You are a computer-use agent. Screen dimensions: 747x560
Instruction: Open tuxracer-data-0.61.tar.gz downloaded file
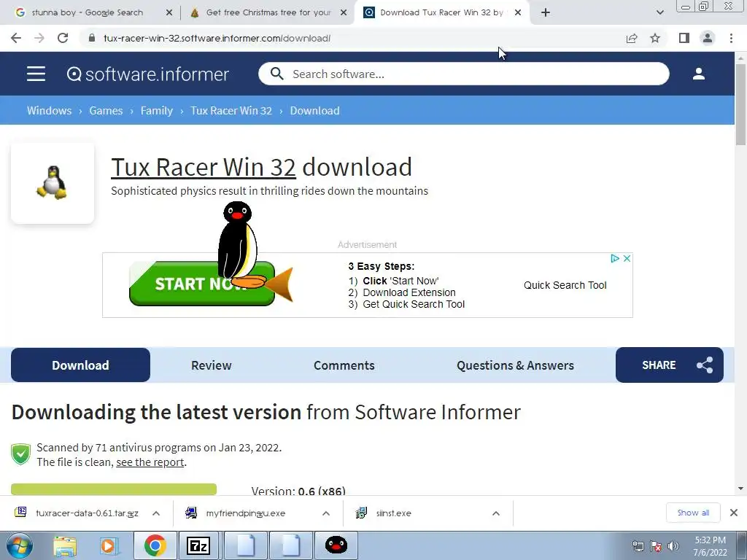(87, 513)
